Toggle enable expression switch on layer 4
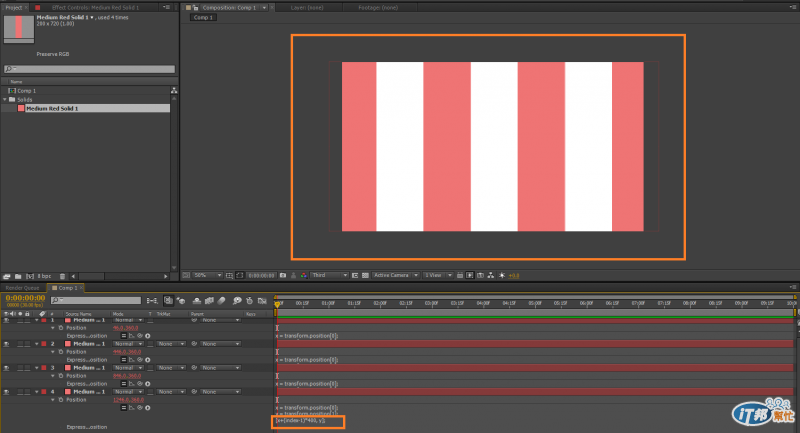Image resolution: width=800 pixels, height=433 pixels. click(x=123, y=408)
